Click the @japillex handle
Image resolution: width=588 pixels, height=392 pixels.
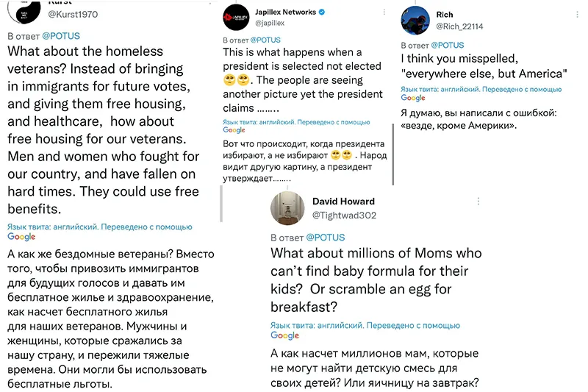(270, 23)
